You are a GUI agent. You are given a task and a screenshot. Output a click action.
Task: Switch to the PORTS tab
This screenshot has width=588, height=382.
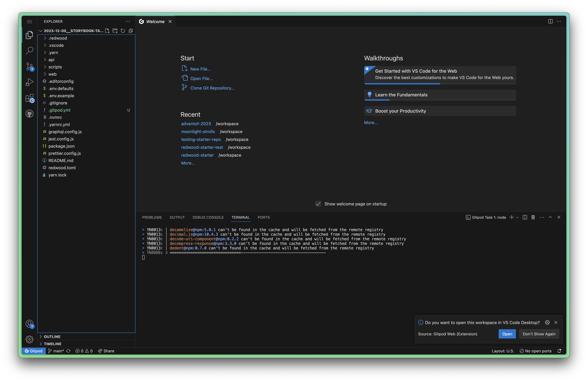coord(263,217)
